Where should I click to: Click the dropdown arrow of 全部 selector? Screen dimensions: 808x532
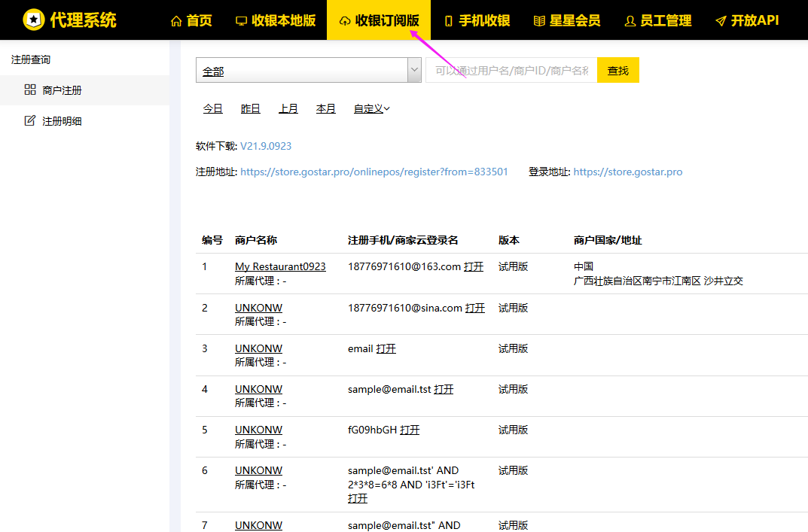[414, 70]
